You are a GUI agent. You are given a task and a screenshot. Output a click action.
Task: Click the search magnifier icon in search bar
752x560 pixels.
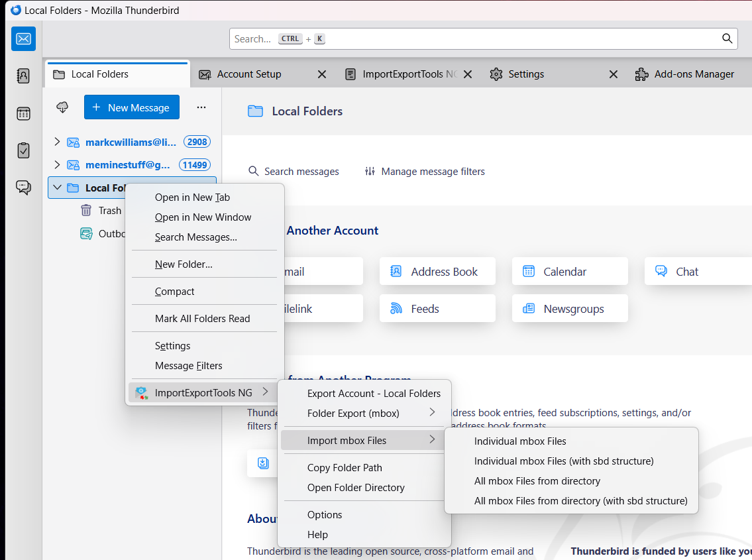coord(727,38)
